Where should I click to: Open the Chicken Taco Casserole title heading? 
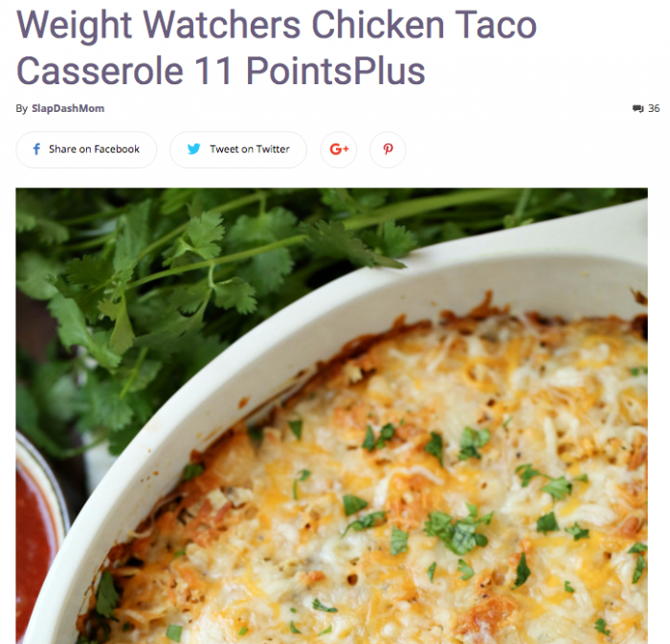277,48
